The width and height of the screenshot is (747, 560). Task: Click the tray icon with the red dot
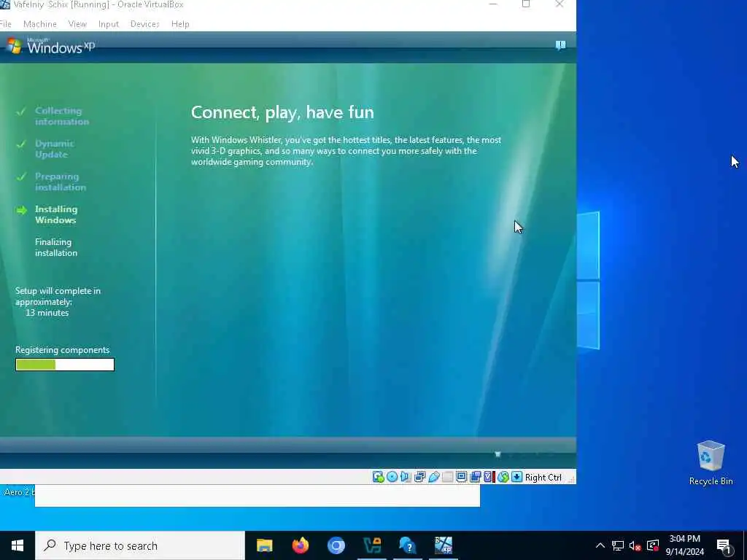(653, 545)
